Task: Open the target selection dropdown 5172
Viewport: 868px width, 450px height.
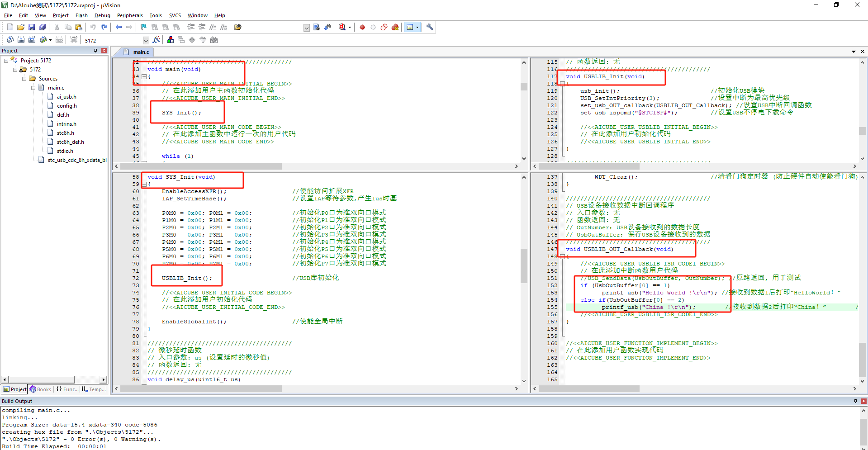Action: pos(146,40)
